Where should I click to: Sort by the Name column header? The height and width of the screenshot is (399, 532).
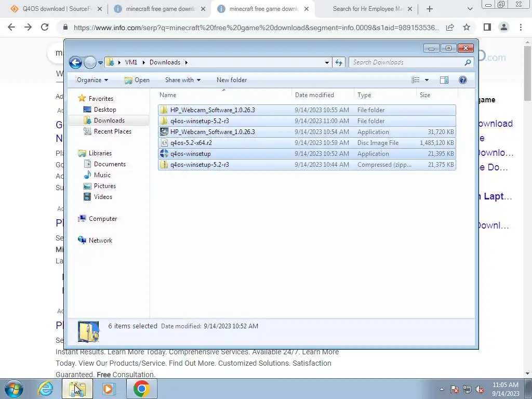(x=224, y=95)
